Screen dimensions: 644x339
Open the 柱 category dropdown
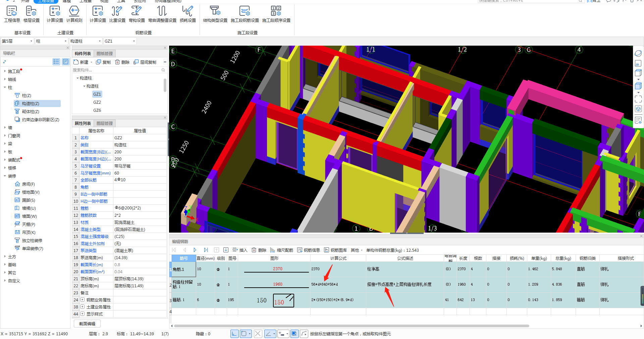click(51, 41)
